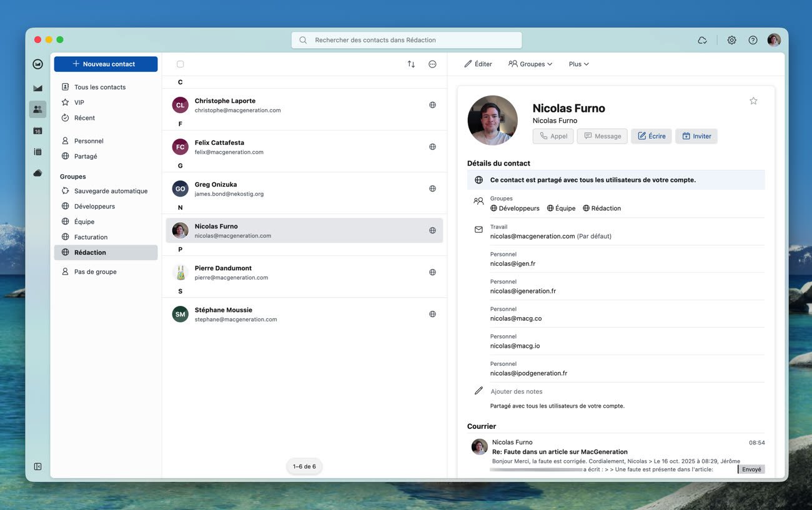The height and width of the screenshot is (510, 812).
Task: Click the sync cloud icon in title bar
Action: [702, 40]
